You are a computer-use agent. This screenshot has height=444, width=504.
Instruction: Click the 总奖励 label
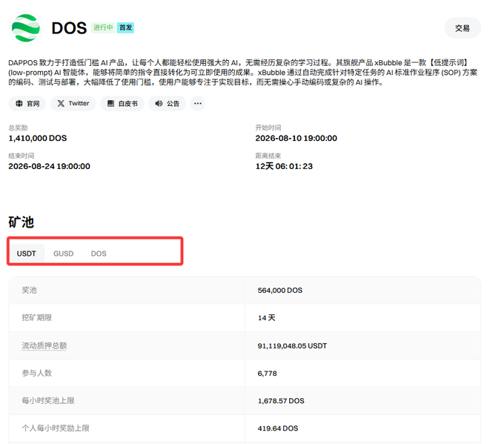point(18,127)
